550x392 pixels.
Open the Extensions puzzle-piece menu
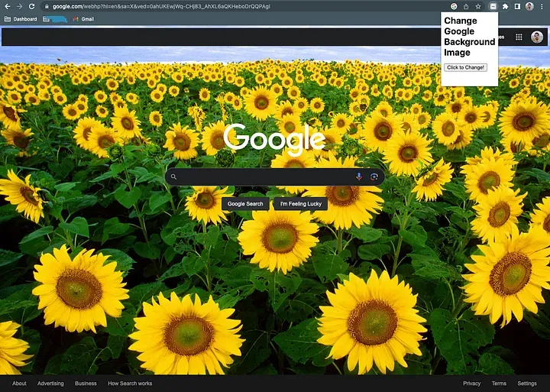pyautogui.click(x=505, y=6)
